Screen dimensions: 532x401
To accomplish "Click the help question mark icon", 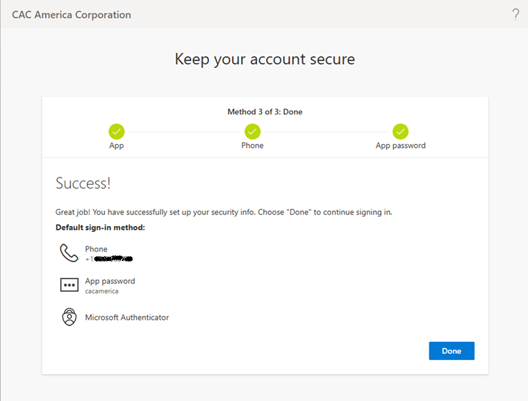I will 515,15.
